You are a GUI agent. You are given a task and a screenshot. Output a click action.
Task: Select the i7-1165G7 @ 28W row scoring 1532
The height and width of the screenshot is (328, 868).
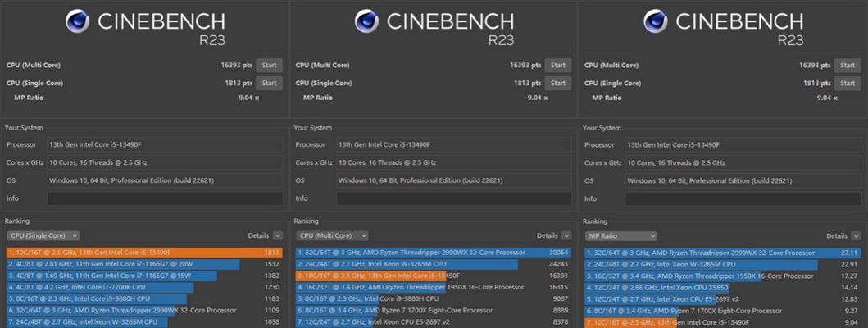coord(144,264)
